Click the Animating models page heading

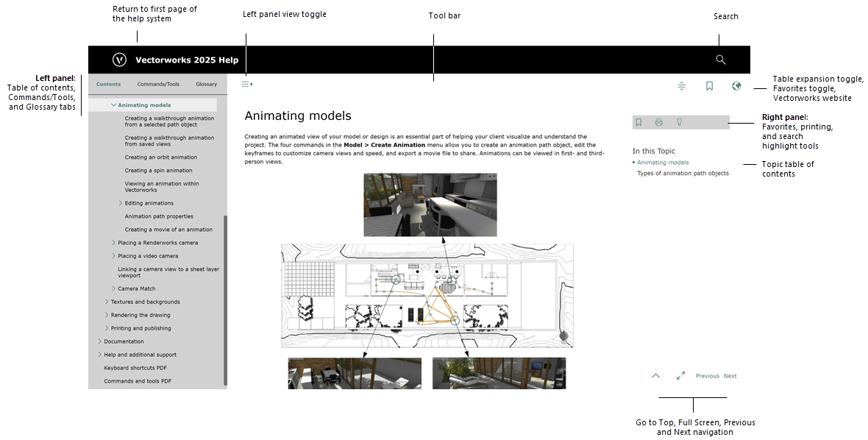pyautogui.click(x=298, y=116)
